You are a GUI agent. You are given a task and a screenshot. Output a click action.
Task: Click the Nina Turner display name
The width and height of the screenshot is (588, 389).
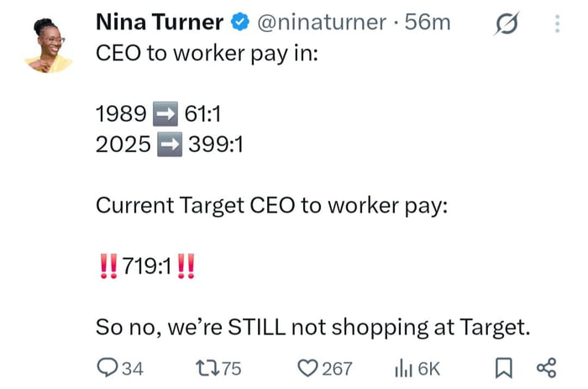pyautogui.click(x=158, y=23)
